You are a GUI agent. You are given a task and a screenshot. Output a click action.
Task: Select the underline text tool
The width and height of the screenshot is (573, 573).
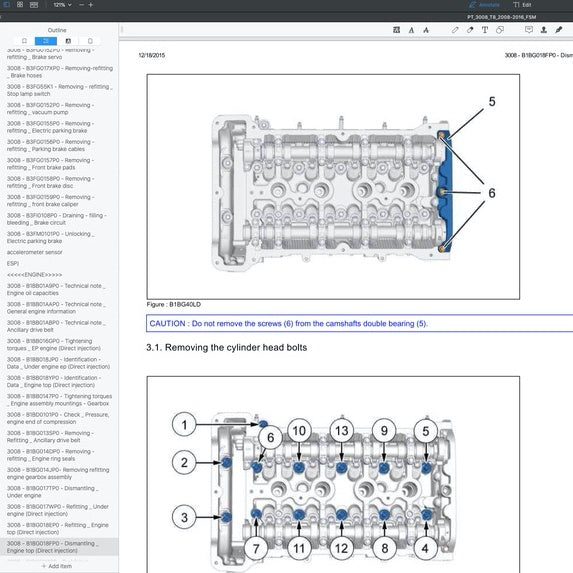pyautogui.click(x=411, y=30)
